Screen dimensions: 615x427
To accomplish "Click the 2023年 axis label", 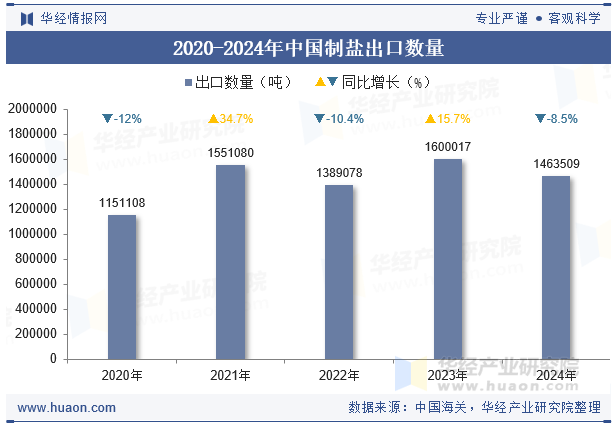I will tap(448, 376).
